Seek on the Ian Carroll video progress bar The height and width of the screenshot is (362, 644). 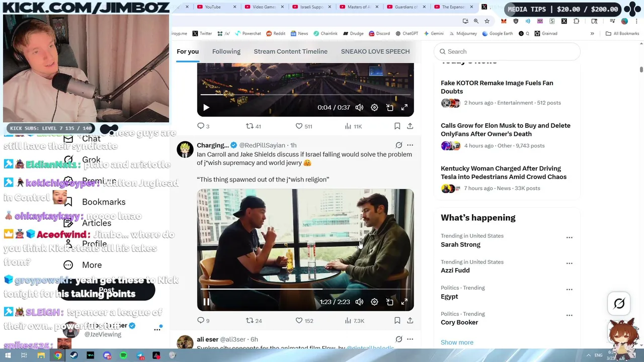point(305,289)
